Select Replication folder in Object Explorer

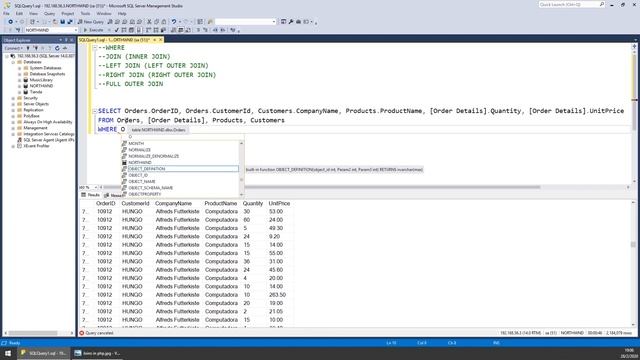[x=33, y=110]
